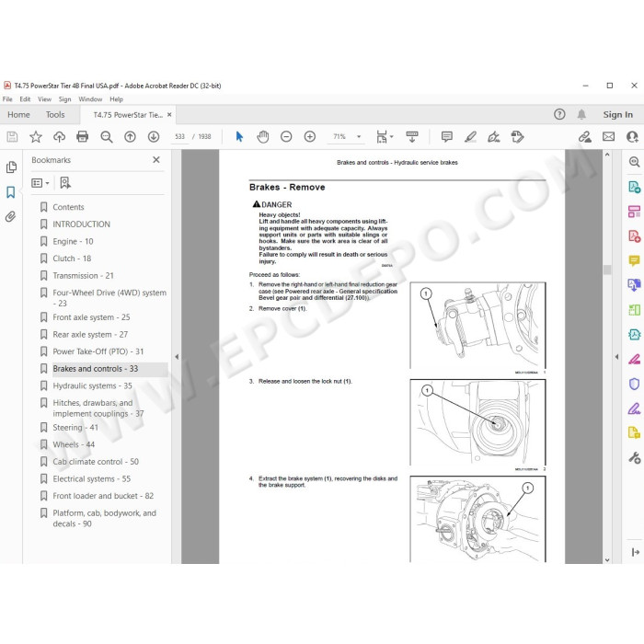Send file by email icon
Image resolution: width=644 pixels, height=644 pixels.
pos(609,137)
